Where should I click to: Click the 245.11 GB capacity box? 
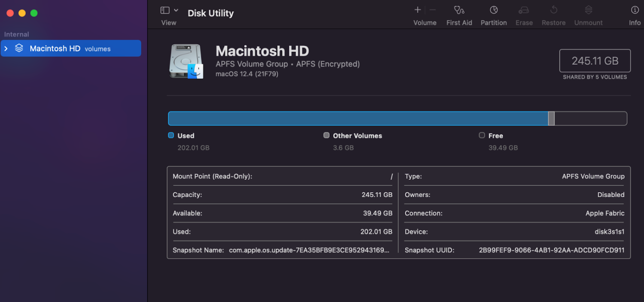pos(595,61)
